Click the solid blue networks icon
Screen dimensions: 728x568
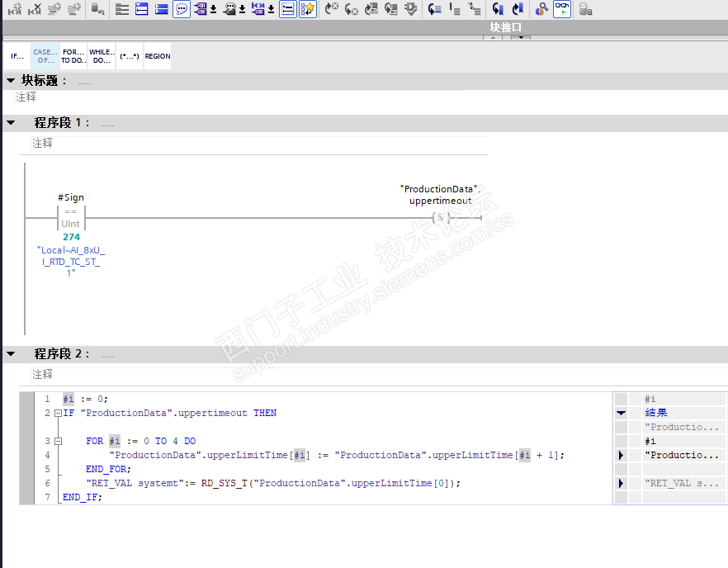[x=162, y=9]
